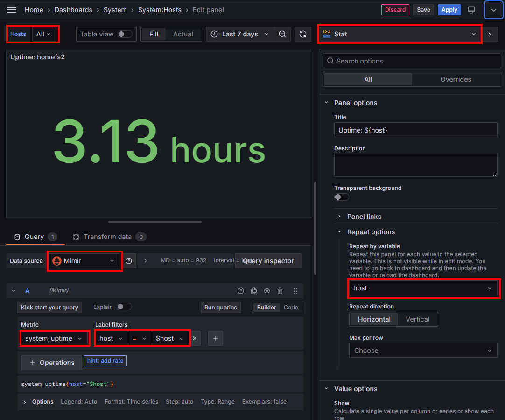The image size is (505, 420).
Task: Click the Transform data tab icon
Action: pos(76,237)
